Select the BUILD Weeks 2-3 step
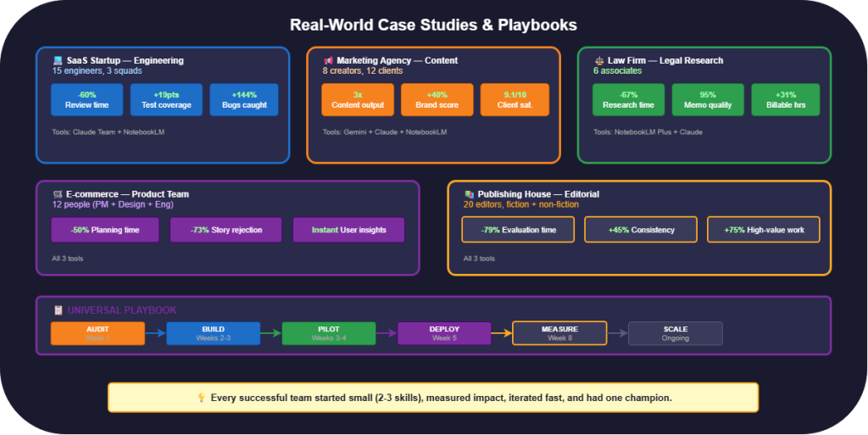 [x=213, y=333]
